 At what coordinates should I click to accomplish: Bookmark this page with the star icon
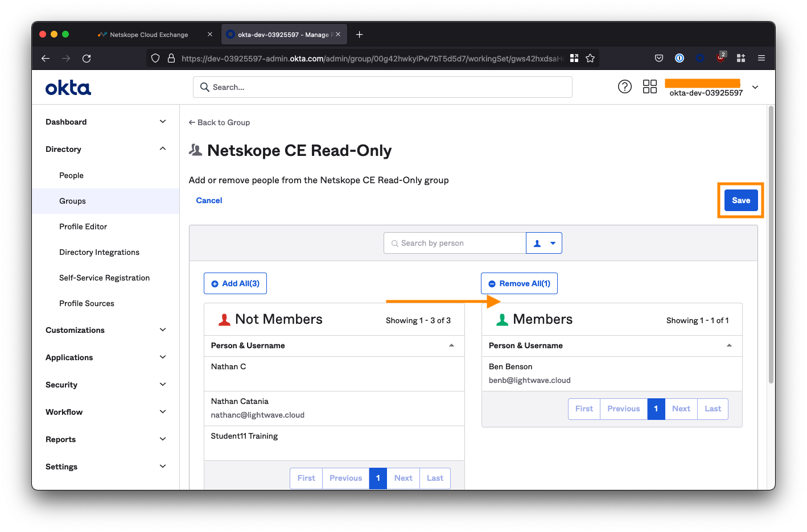point(590,58)
